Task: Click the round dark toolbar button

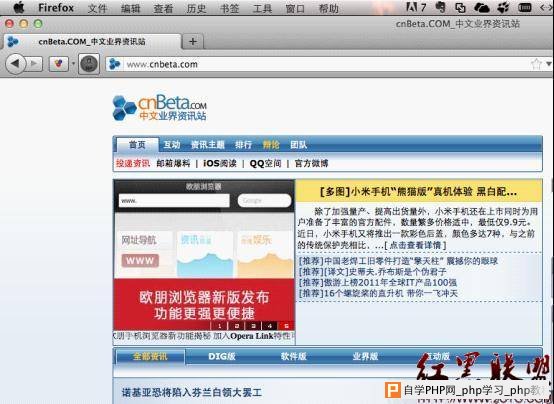Action: (x=89, y=64)
